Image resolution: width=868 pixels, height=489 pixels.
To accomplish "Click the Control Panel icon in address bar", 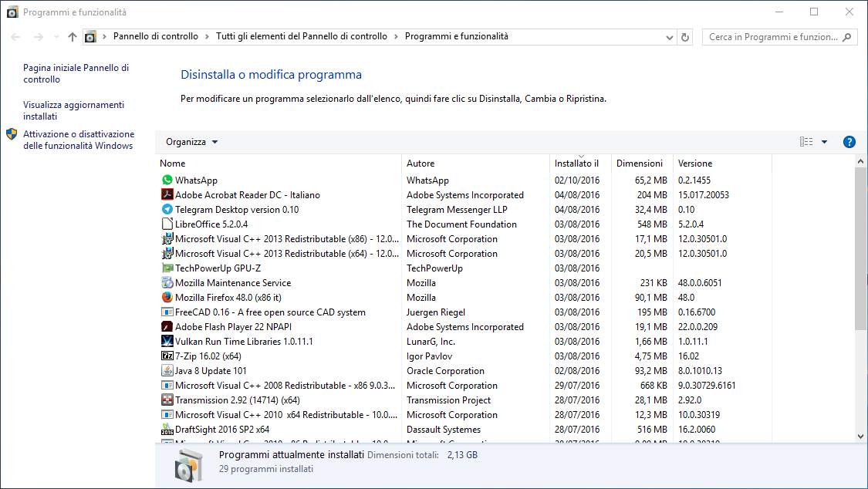I will 90,37.
